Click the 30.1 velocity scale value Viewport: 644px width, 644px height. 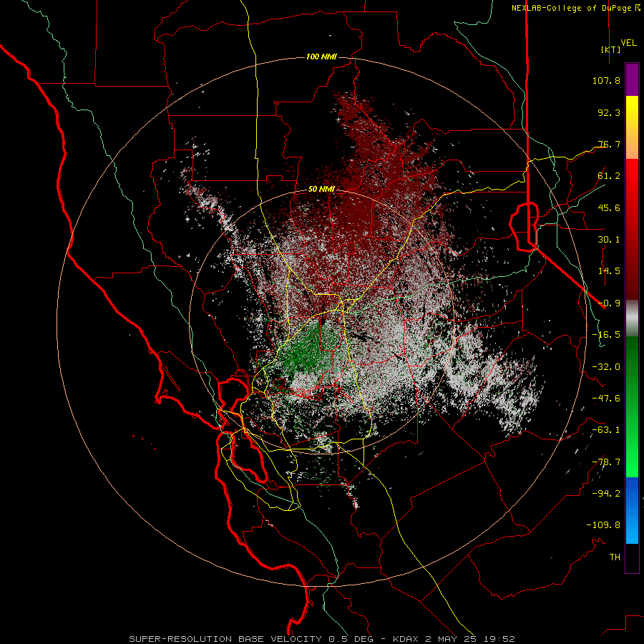[x=609, y=240]
